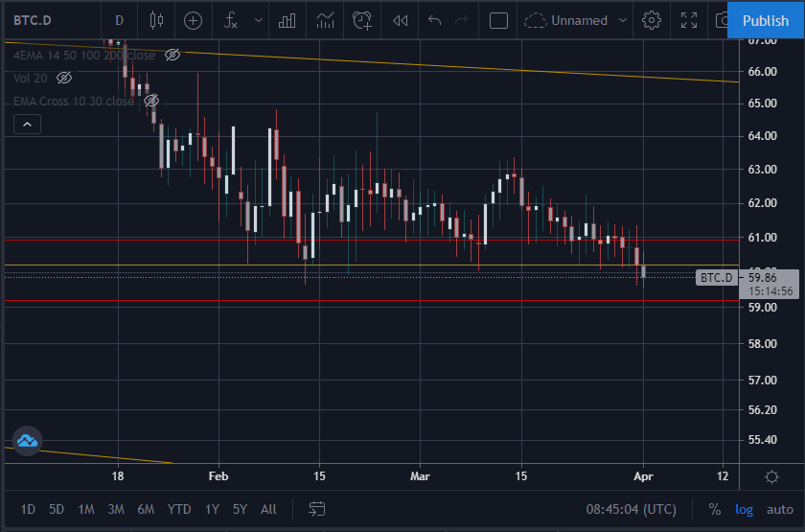
Task: Set range to 6M
Action: [x=146, y=509]
